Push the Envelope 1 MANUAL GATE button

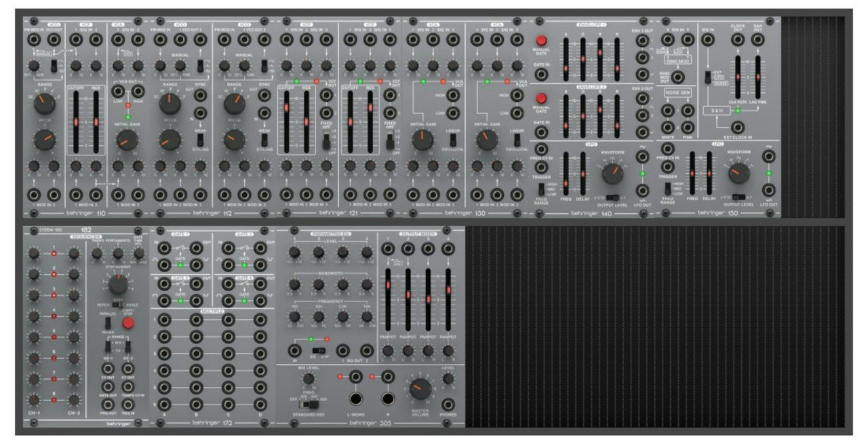point(541,41)
